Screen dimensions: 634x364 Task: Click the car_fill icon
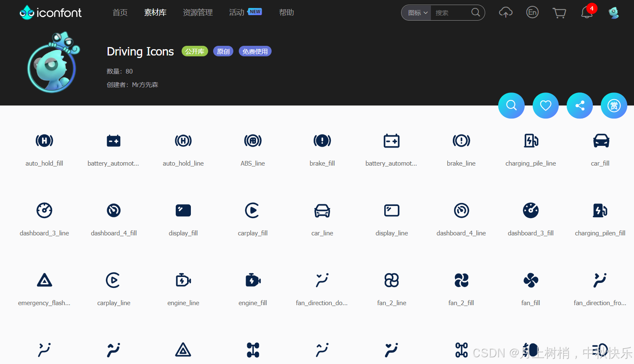pos(601,141)
